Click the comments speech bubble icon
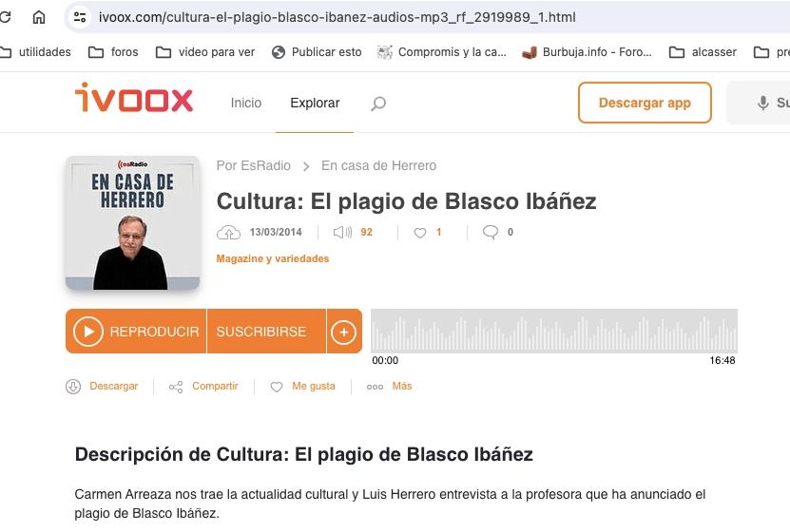Screen dimensions: 790x532 pyautogui.click(x=491, y=232)
